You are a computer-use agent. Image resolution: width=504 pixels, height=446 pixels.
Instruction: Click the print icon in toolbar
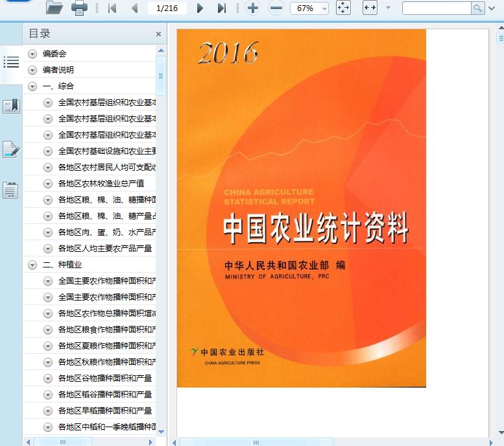point(79,8)
